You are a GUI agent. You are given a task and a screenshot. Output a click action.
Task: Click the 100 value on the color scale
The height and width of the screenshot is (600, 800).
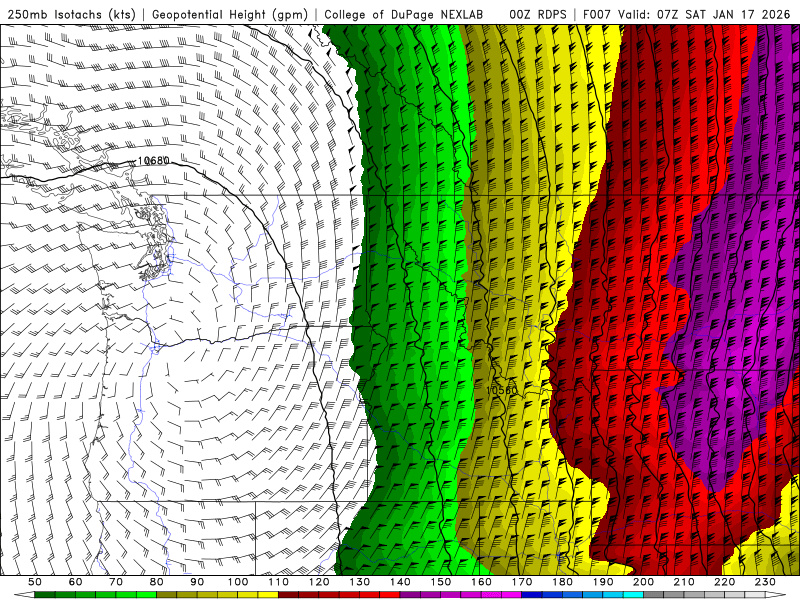tap(238, 582)
